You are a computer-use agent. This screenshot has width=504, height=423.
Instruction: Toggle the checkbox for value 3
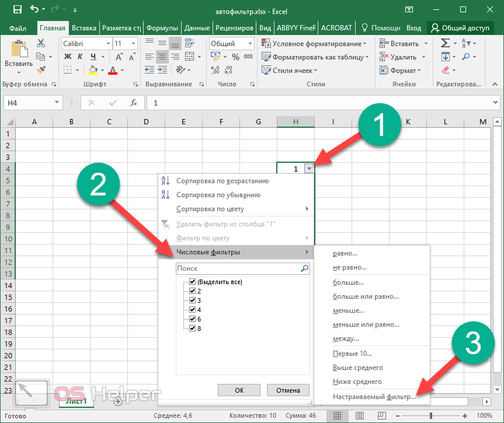click(193, 300)
